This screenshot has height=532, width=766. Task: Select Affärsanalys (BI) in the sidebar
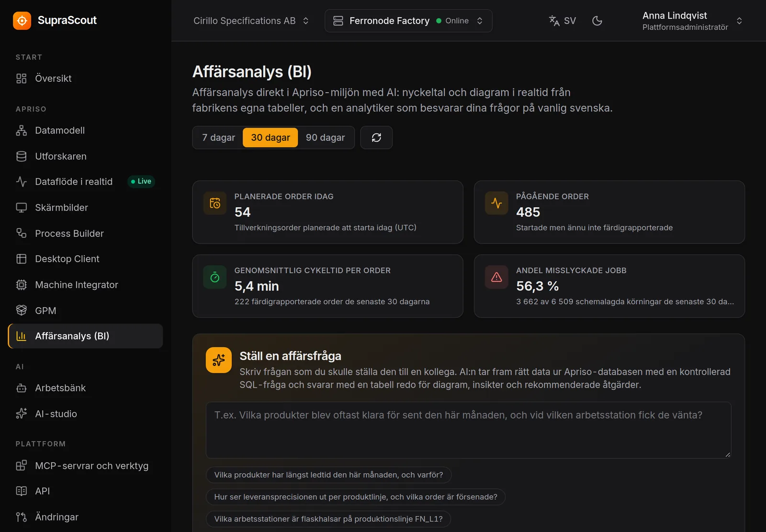[85, 336]
